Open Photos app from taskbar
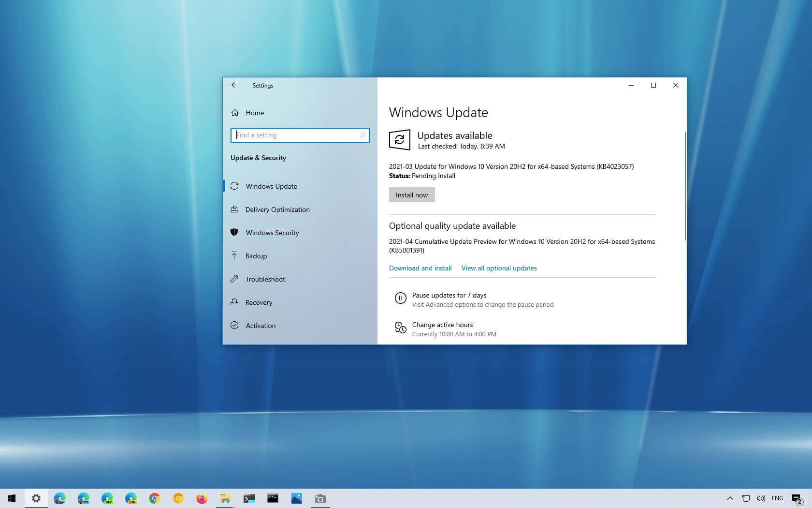This screenshot has width=812, height=508. [x=296, y=498]
